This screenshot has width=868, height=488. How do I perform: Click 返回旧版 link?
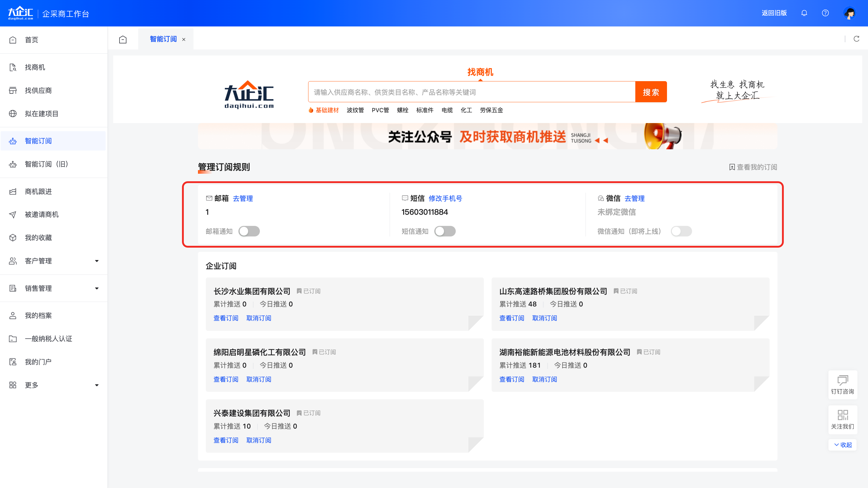point(774,13)
